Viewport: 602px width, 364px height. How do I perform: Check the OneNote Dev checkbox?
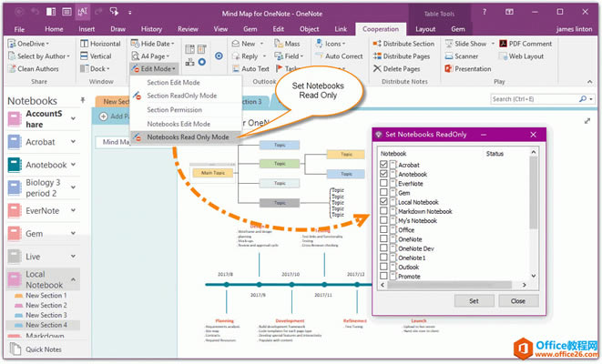click(383, 248)
